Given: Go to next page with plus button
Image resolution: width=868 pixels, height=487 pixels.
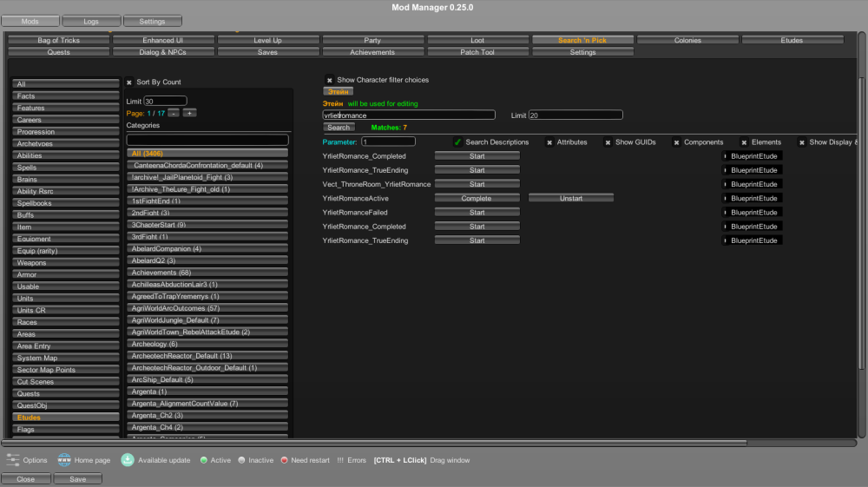Looking at the screenshot, I should 189,113.
